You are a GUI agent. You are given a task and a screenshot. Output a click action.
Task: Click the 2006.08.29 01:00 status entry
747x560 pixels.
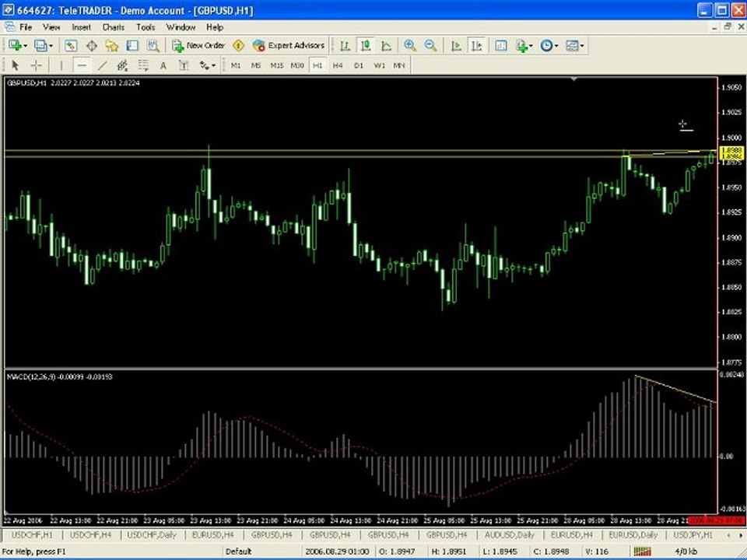pos(337,551)
